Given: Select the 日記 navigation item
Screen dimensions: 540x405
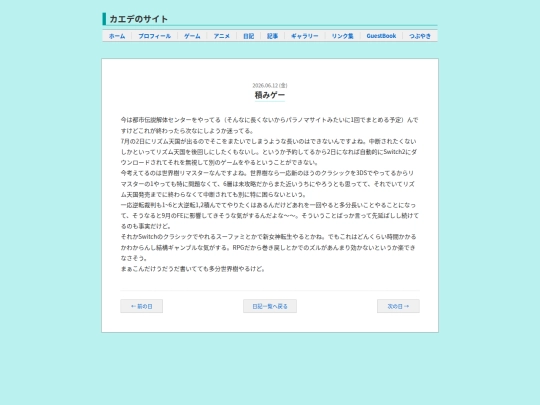Looking at the screenshot, I should 248,36.
